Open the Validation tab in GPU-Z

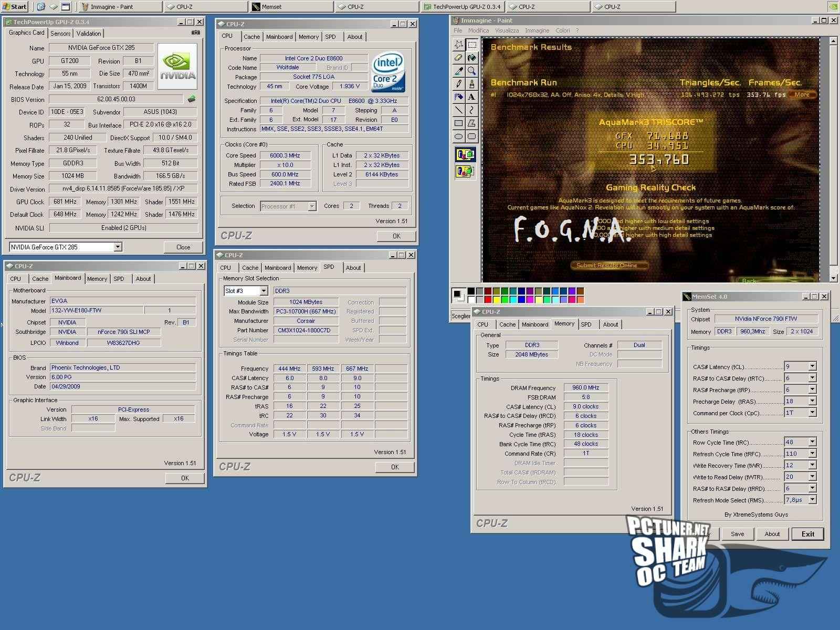pos(89,33)
